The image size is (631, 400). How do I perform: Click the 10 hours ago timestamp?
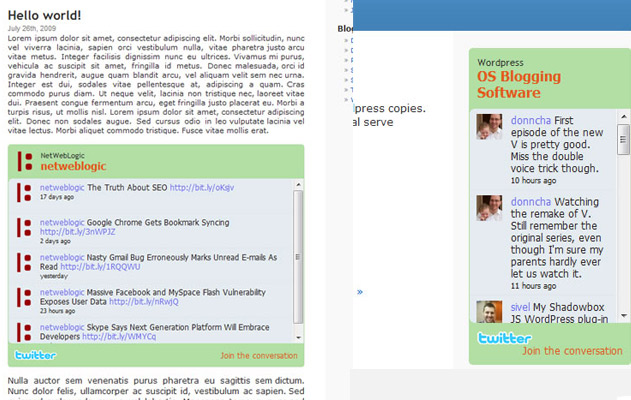click(x=534, y=180)
